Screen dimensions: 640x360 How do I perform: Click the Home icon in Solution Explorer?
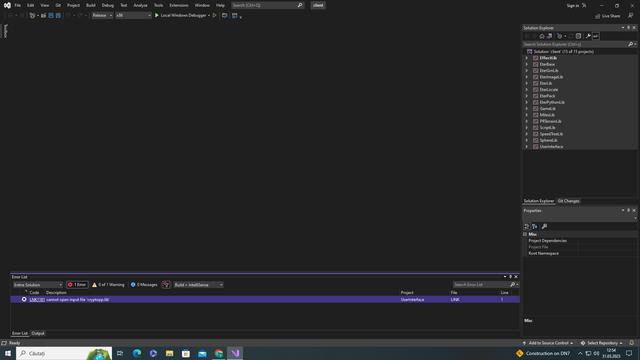pyautogui.click(x=542, y=36)
